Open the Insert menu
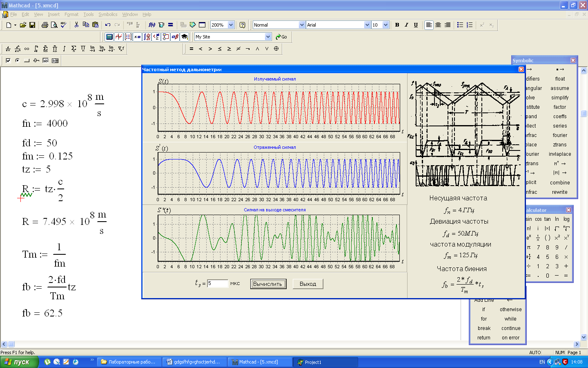 click(53, 14)
